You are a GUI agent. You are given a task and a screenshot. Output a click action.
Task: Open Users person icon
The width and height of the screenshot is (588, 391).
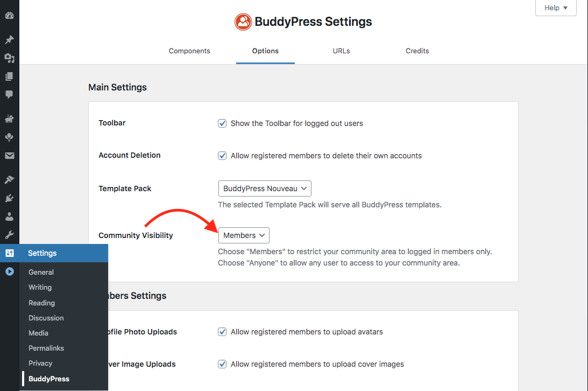9,217
